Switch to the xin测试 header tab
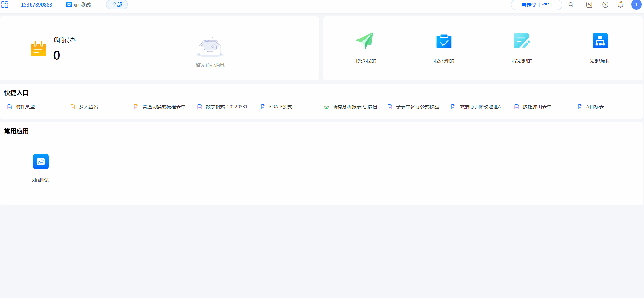This screenshot has height=298, width=644. point(79,5)
